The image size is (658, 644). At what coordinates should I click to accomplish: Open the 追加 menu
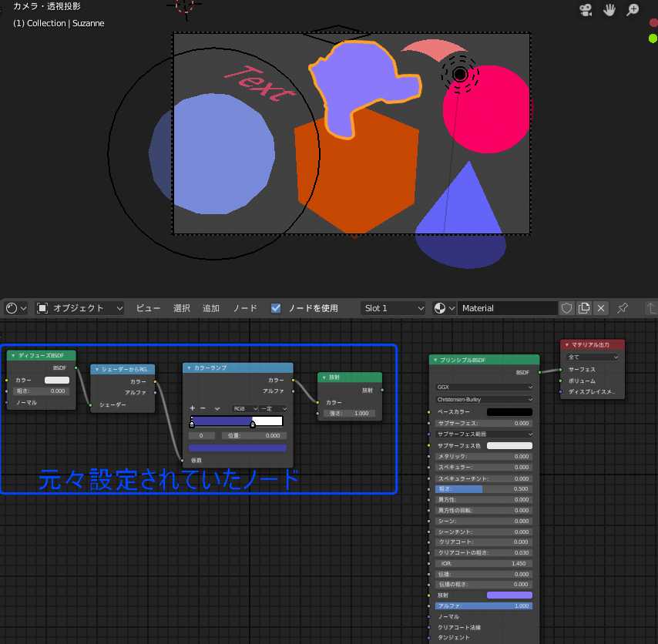pyautogui.click(x=211, y=308)
